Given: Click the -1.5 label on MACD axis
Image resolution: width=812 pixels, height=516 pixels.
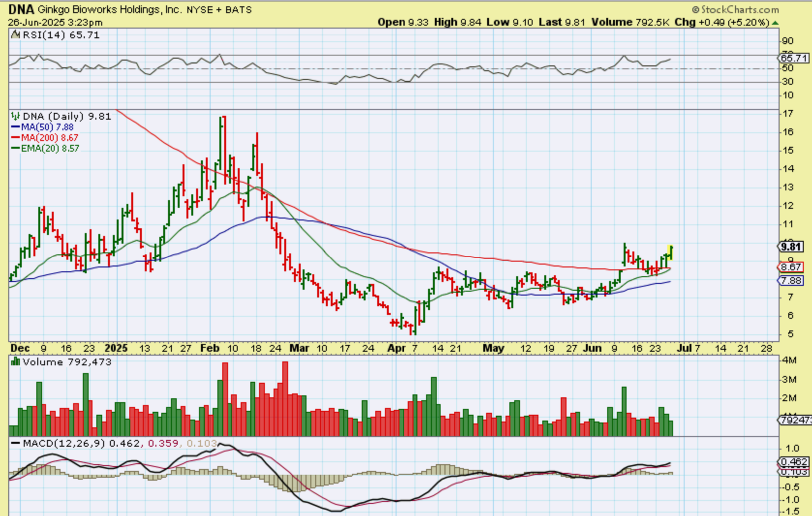Looking at the screenshot, I should (791, 511).
